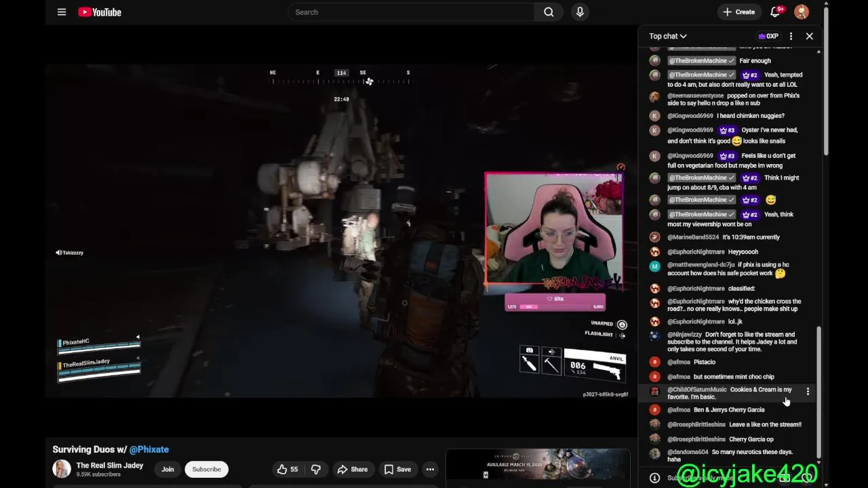Viewport: 868px width, 488px height.
Task: Open the YouTube guide hamburger menu
Action: [x=62, y=12]
